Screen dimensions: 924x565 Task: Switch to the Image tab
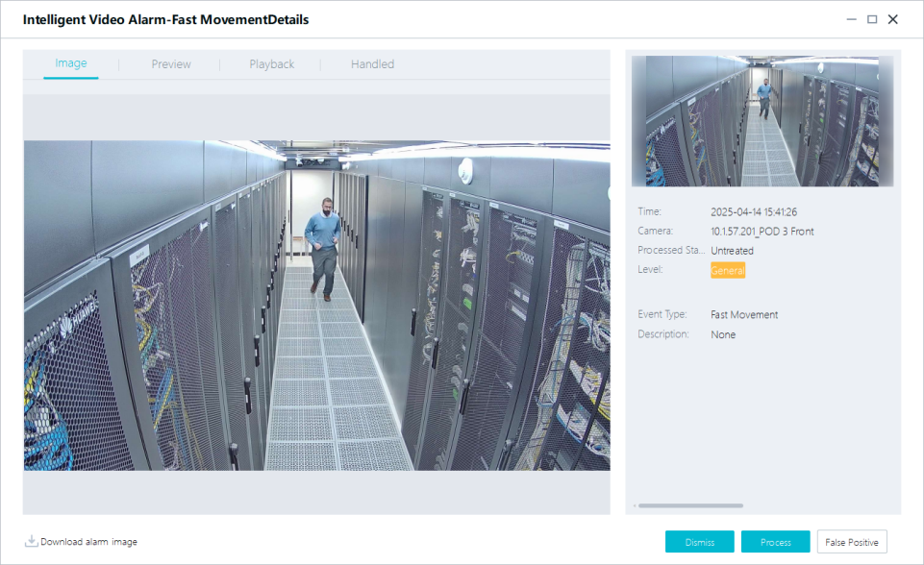[x=71, y=63]
